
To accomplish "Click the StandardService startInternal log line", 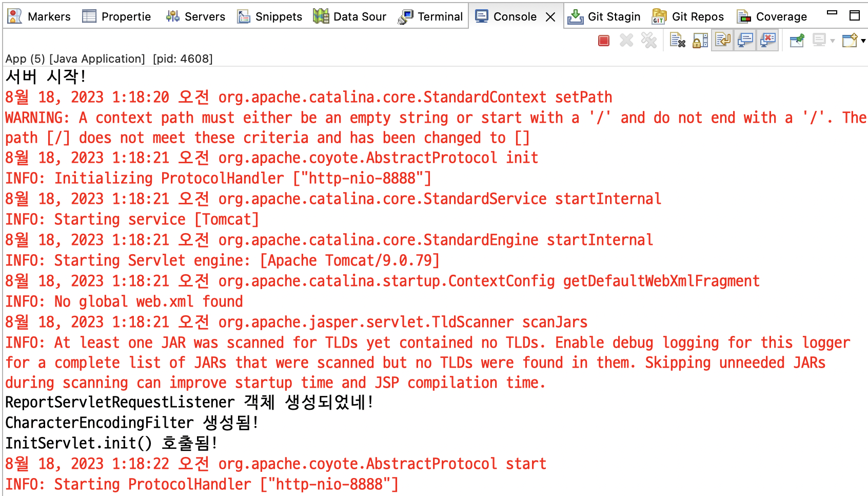I will pyautogui.click(x=333, y=199).
